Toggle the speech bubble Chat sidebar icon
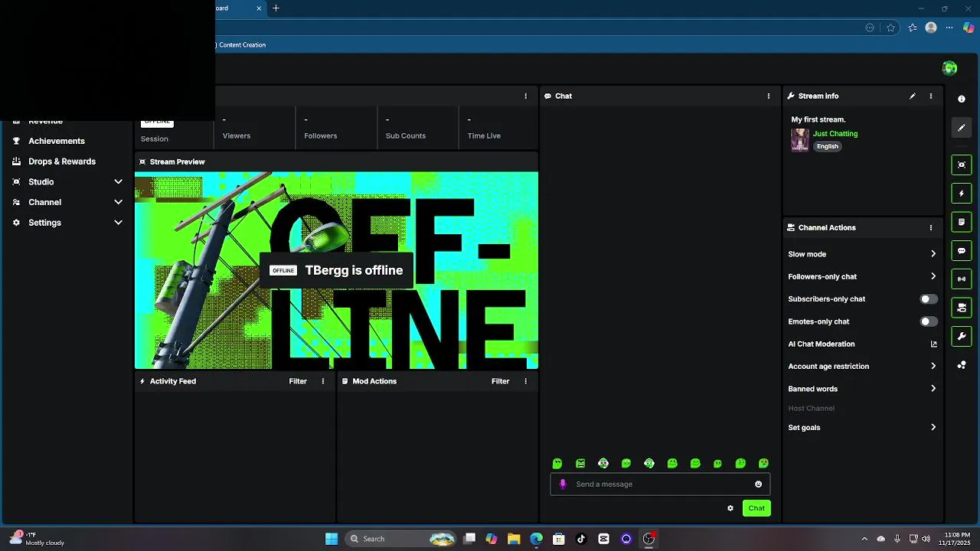980x551 pixels. coord(962,250)
